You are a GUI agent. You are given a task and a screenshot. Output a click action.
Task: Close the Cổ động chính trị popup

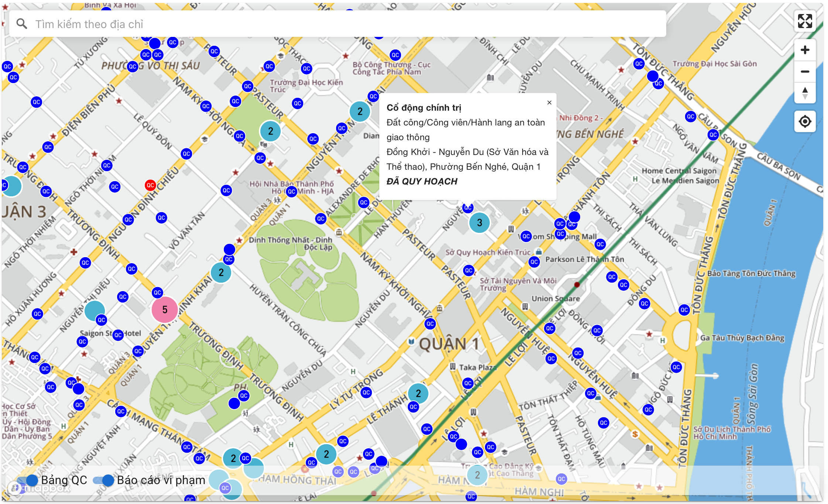[x=549, y=103]
